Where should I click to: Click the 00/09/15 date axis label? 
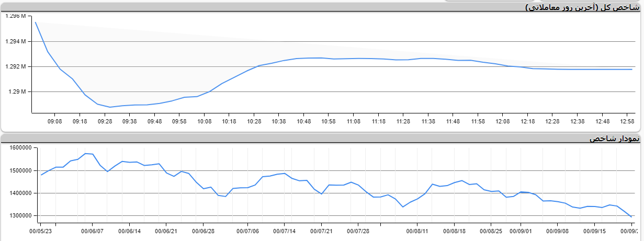pyautogui.click(x=595, y=230)
